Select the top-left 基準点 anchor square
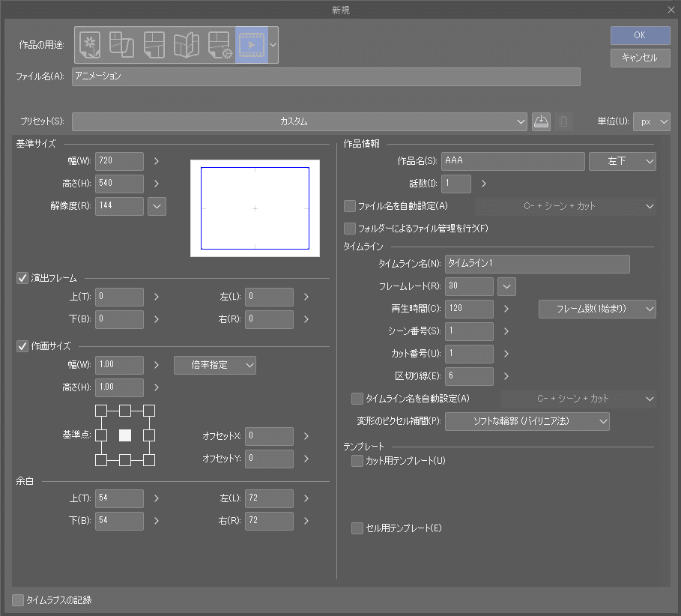Image resolution: width=681 pixels, height=616 pixels. click(101, 411)
